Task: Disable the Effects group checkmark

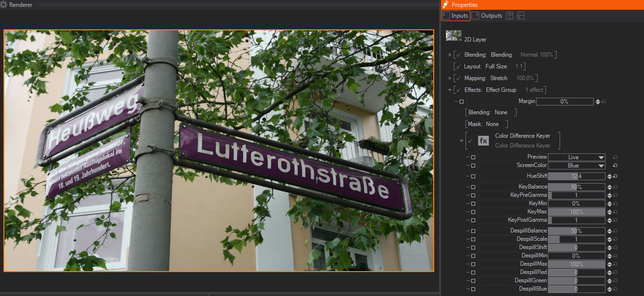Action: tap(458, 90)
